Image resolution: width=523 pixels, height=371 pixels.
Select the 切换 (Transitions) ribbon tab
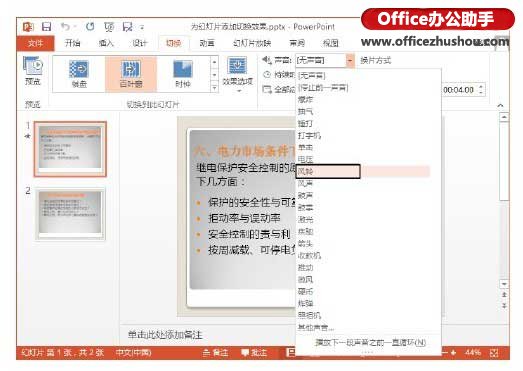(173, 43)
